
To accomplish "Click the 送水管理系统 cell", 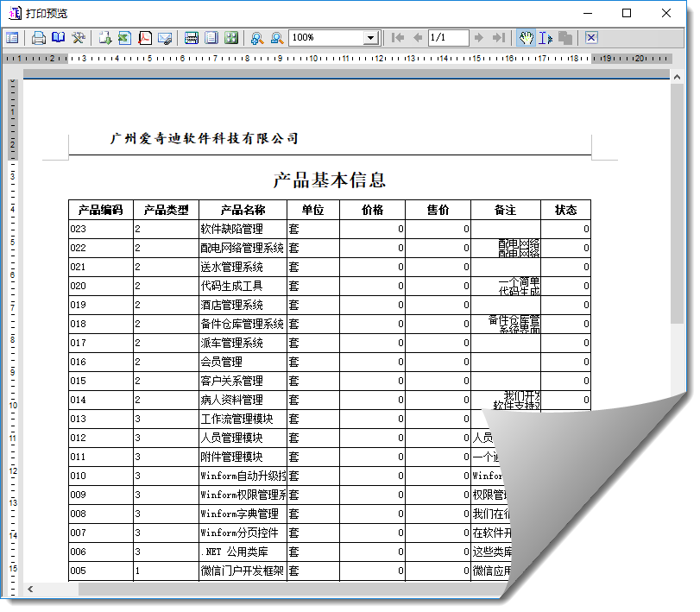I will 243,267.
